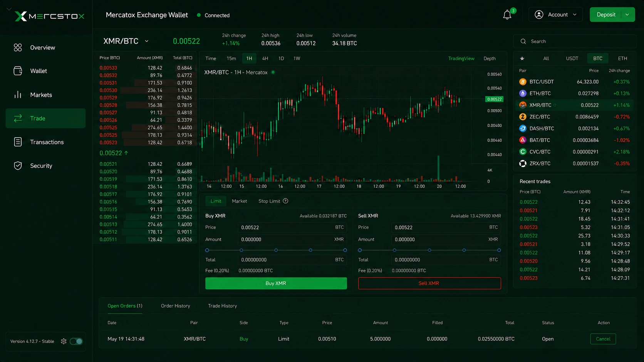The height and width of the screenshot is (362, 644).
Task: Open the Trade History tab
Action: (x=222, y=306)
